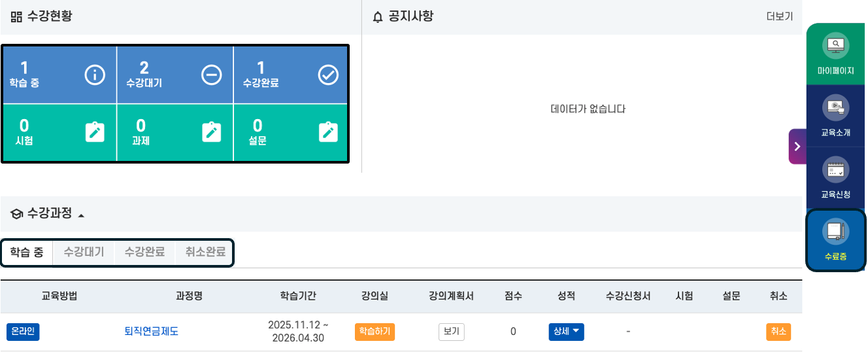Click the 과정명 column header
Image resolution: width=868 pixels, height=352 pixels.
(189, 296)
